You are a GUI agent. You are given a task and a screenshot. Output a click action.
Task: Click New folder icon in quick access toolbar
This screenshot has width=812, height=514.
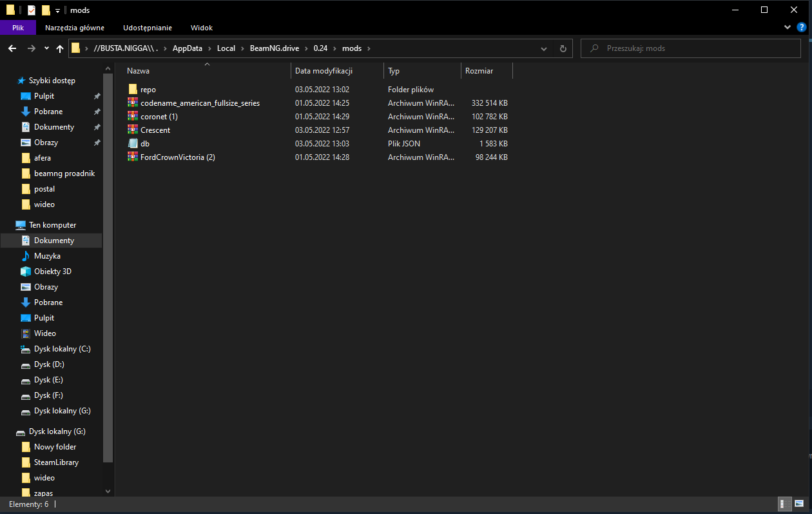click(x=46, y=10)
